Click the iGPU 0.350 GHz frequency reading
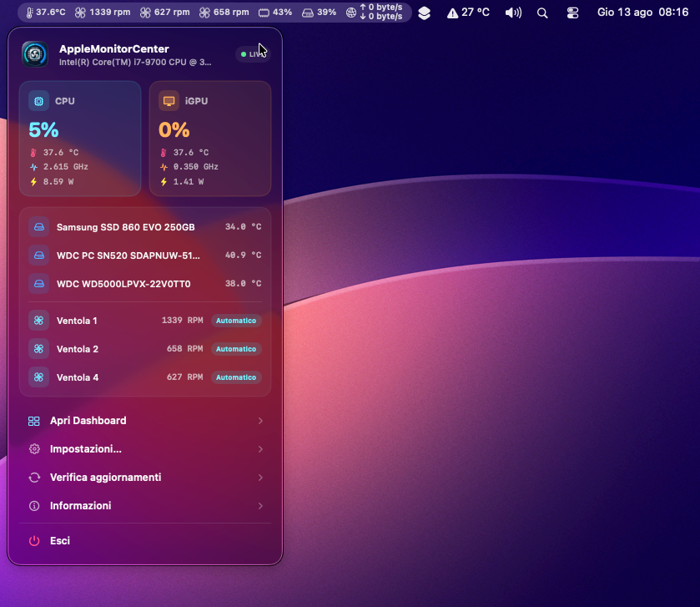 point(195,167)
